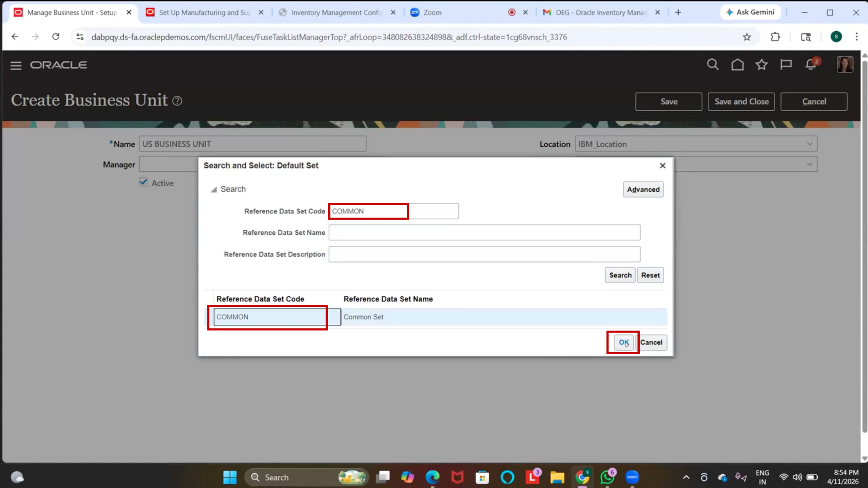Viewport: 868px width, 488px height.
Task: Open the dropdown below Location
Action: coord(810,164)
